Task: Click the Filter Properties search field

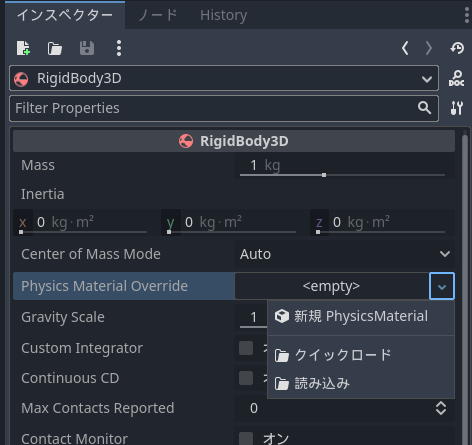Action: (224, 108)
